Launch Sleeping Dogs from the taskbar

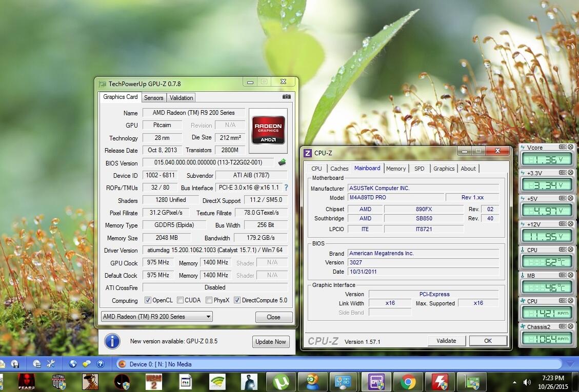pyautogui.click(x=58, y=382)
